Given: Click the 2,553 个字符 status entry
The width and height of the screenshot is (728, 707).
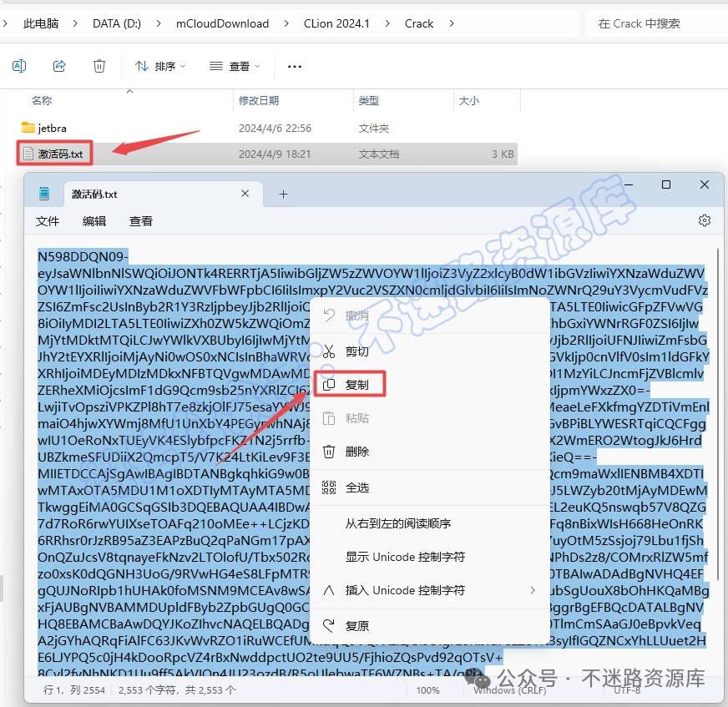Looking at the screenshot, I should (177, 690).
